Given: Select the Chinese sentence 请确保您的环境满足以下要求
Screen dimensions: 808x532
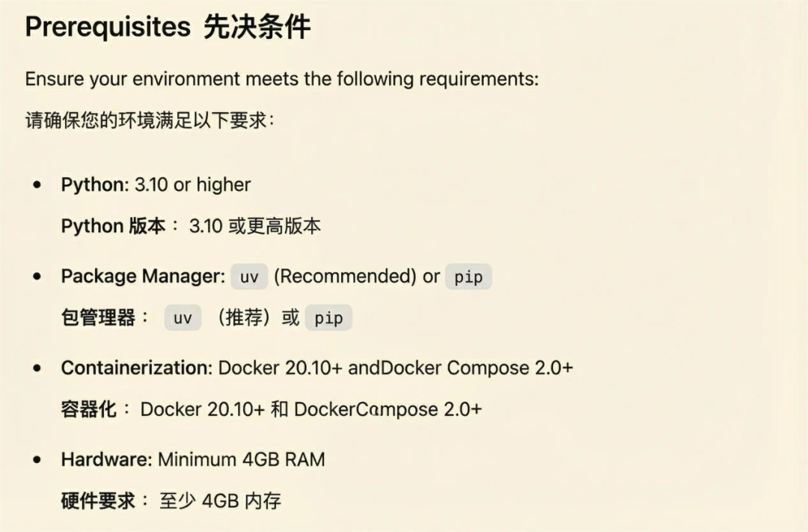Looking at the screenshot, I should pos(150,120).
